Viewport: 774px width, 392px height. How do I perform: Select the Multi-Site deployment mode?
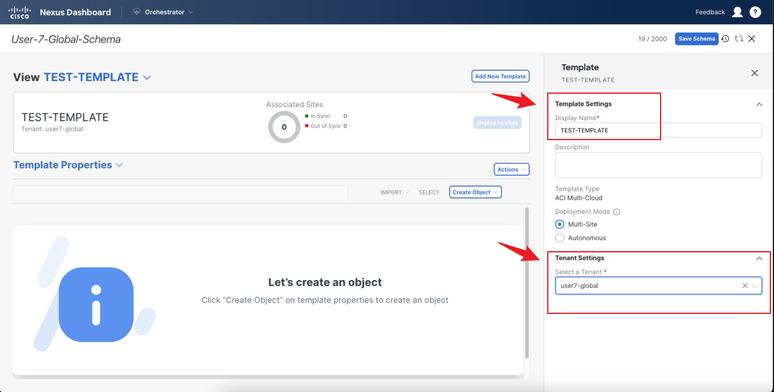tap(559, 224)
